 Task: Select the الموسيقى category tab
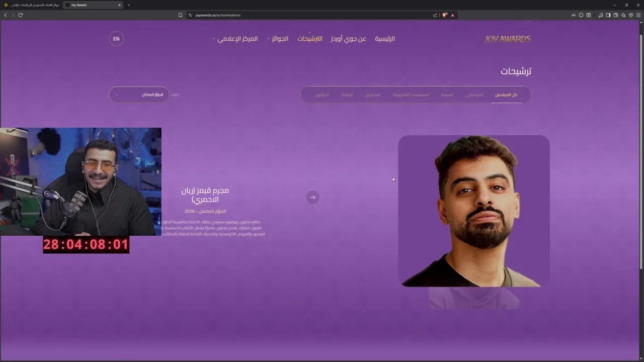474,95
